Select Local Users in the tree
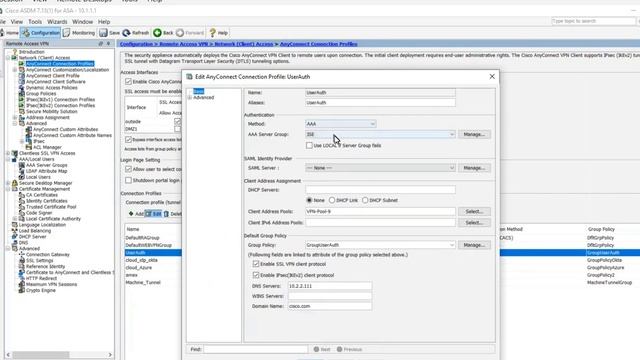Image resolution: width=640 pixels, height=360 pixels. tap(38, 177)
